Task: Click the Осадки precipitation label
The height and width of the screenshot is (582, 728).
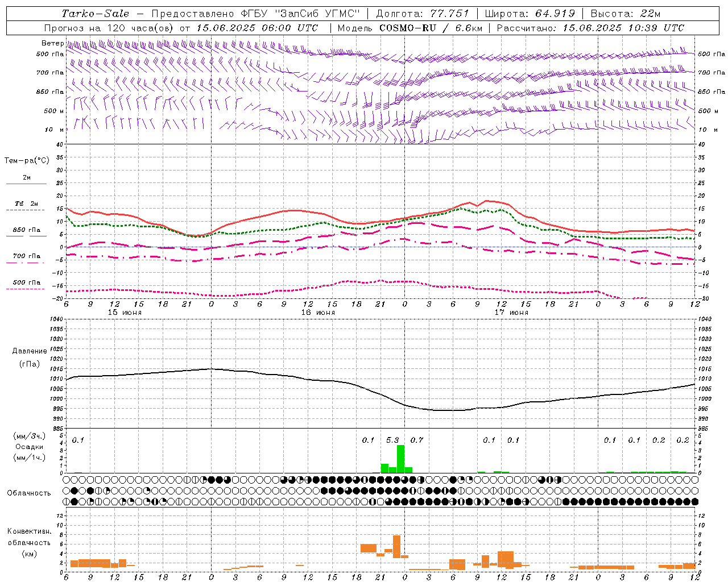Action: (29, 447)
